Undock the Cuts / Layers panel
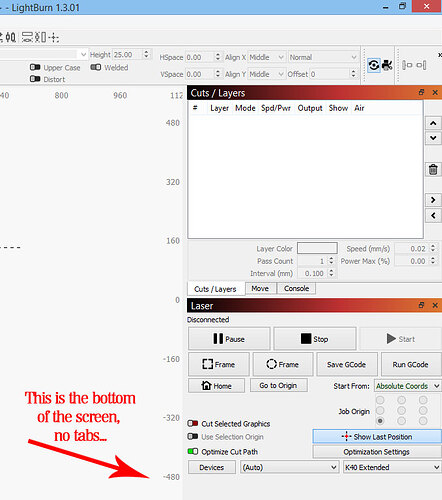Image resolution: width=442 pixels, height=500 pixels. [x=421, y=92]
